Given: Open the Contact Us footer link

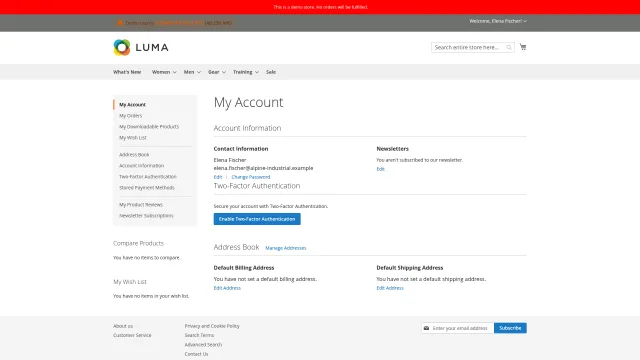Looking at the screenshot, I should click(x=196, y=354).
